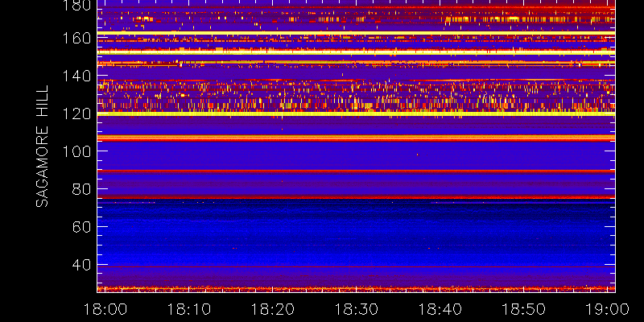The width and height of the screenshot is (644, 322).
Task: Click the 18:50 time axis label
Action: coord(524,309)
